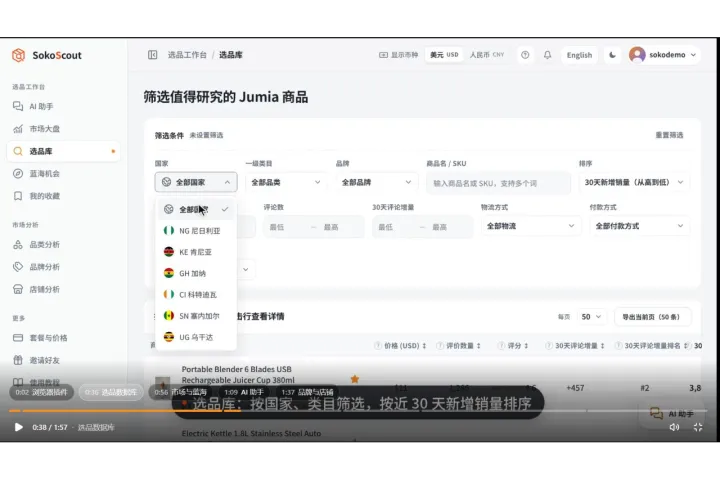Image resolution: width=720 pixels, height=480 pixels.
Task: Open the per-page 50 dropdown
Action: [591, 317]
